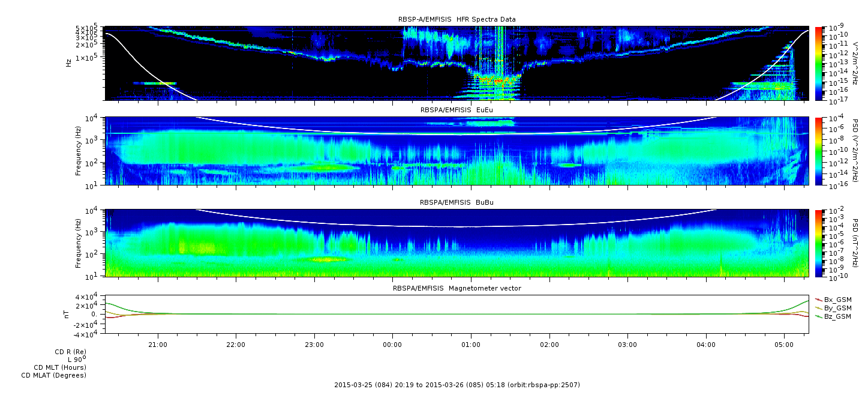This screenshot has width=868, height=395.
Task: Click the EuEu PSD color bar
Action: (x=819, y=151)
